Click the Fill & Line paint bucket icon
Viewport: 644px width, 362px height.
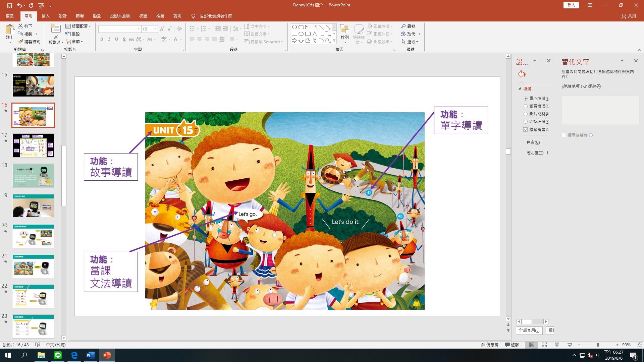click(x=522, y=74)
